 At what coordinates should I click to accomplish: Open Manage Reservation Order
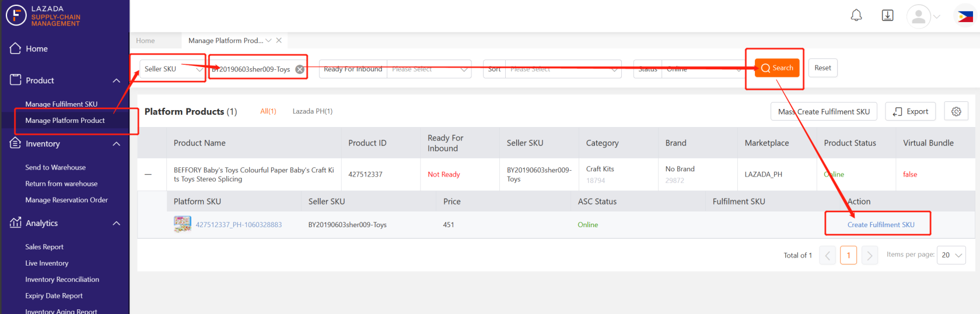66,200
